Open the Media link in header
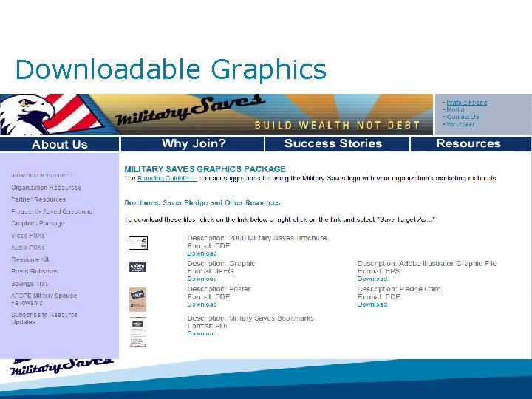Image resolution: width=532 pixels, height=399 pixels. tap(455, 109)
